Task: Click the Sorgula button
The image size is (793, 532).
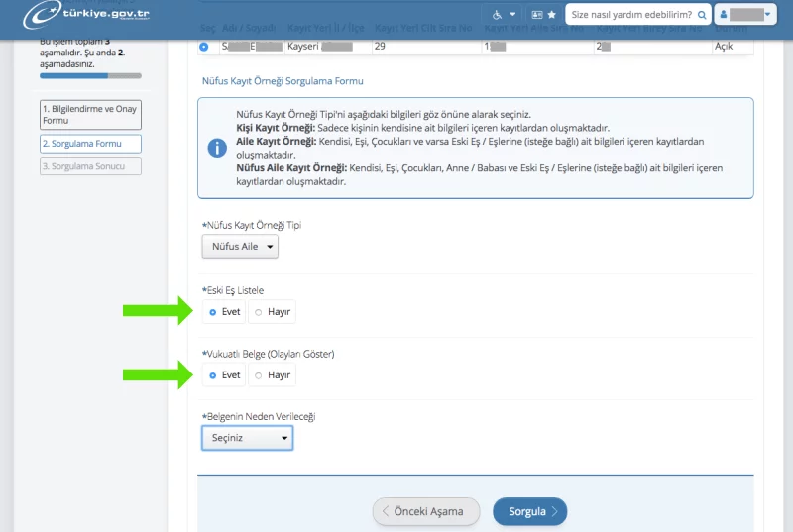Action: click(530, 511)
